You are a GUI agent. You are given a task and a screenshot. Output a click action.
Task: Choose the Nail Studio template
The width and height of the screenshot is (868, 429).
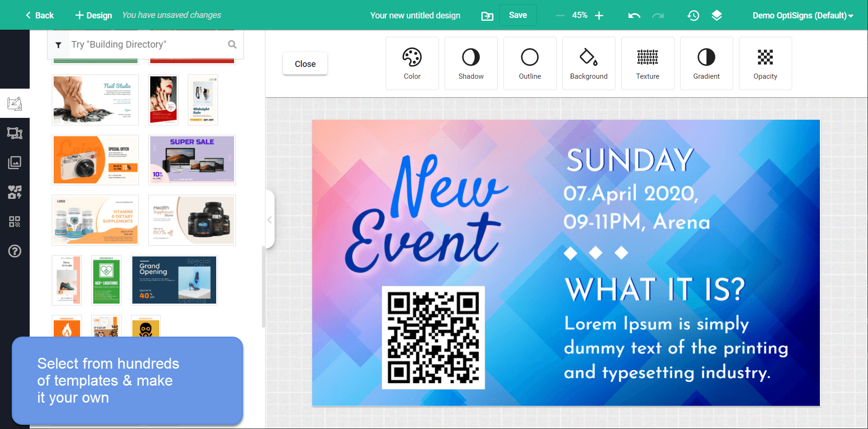96,100
